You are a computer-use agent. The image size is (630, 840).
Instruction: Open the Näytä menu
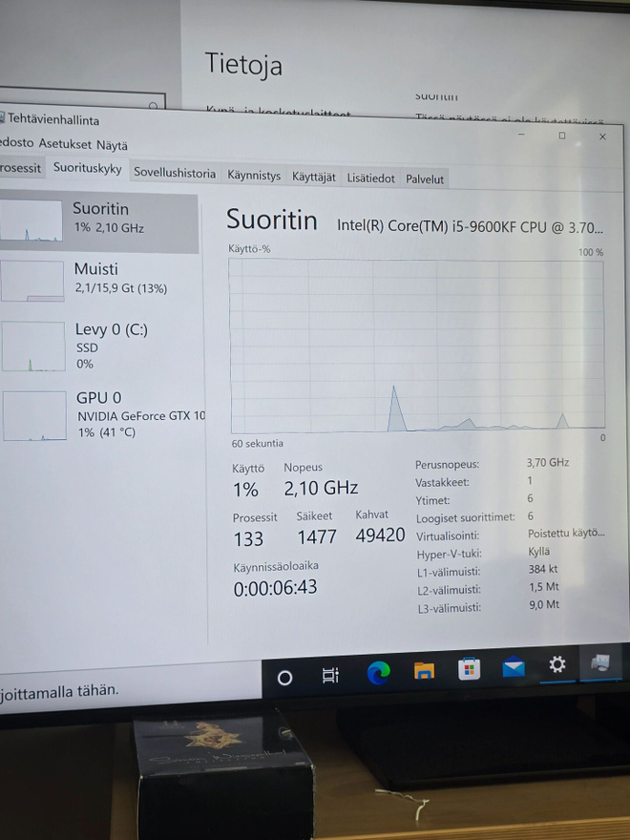[112, 145]
